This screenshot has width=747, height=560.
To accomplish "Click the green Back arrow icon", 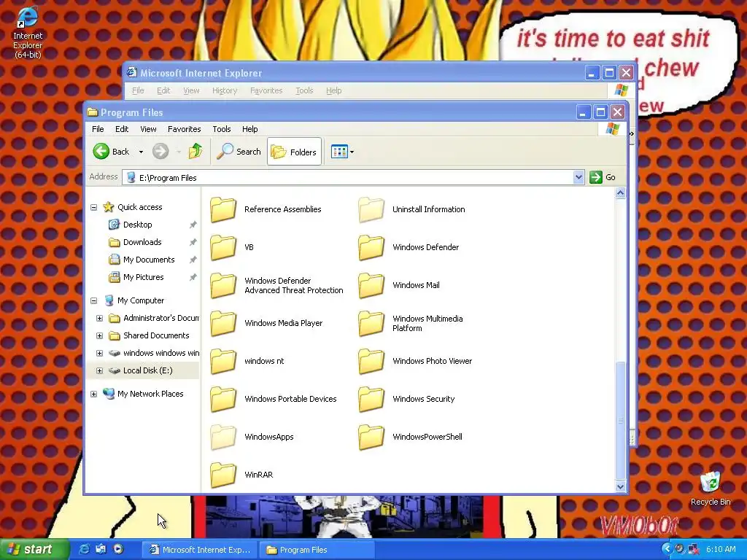I will coord(101,152).
